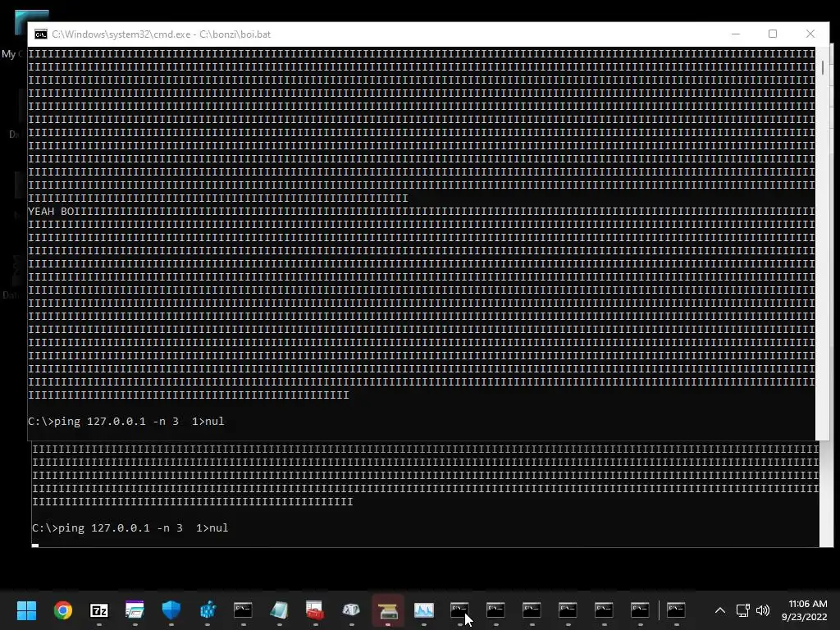
Task: Launch Google Chrome from the taskbar
Action: click(62, 610)
